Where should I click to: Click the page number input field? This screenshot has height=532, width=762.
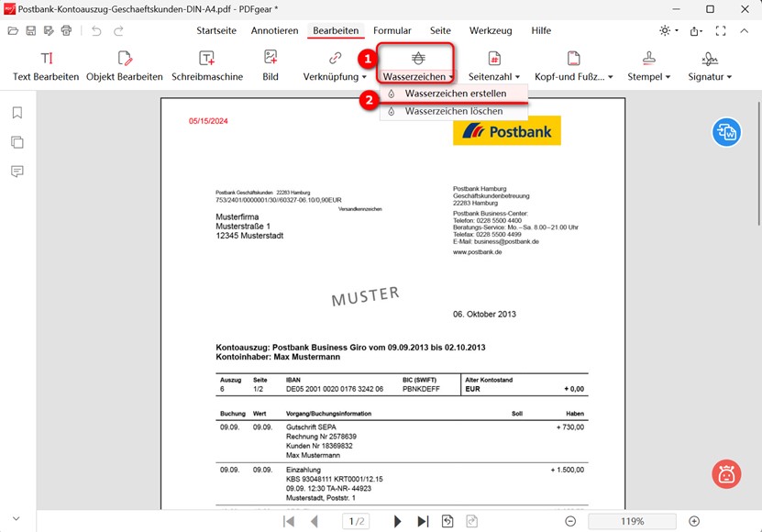tap(355, 521)
